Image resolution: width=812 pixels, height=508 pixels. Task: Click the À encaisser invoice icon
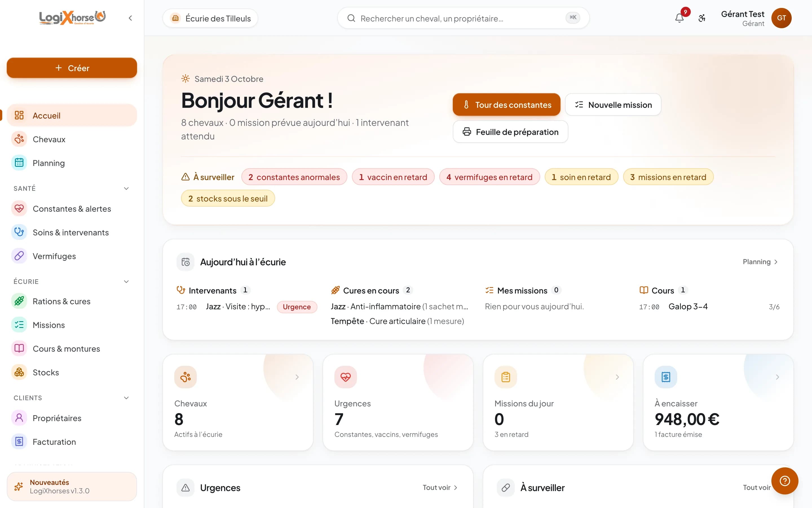[666, 377]
